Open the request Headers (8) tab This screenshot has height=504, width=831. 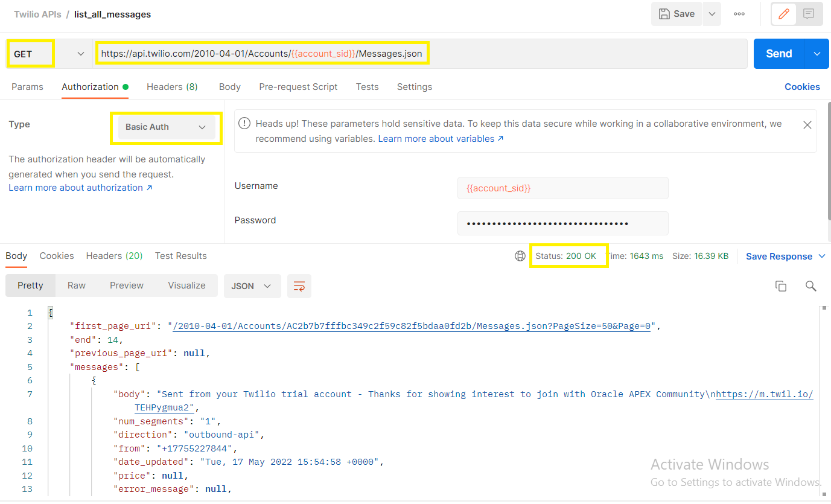172,87
